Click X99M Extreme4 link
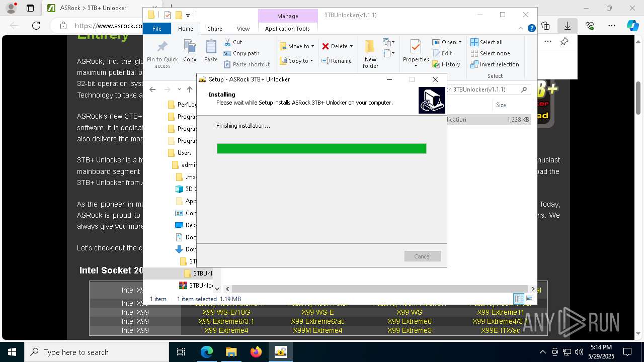 [317, 330]
